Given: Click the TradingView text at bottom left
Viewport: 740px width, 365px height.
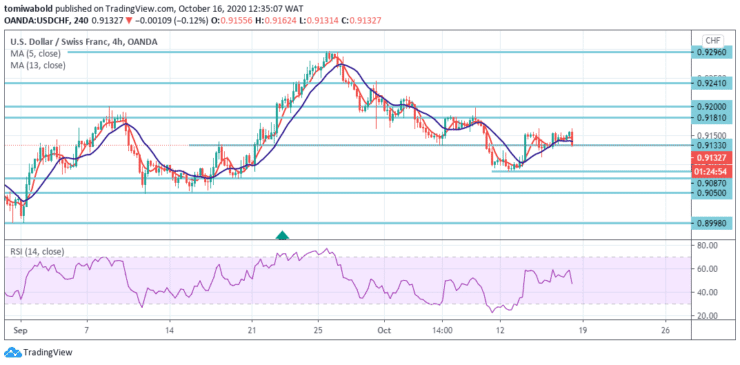Looking at the screenshot, I should tap(48, 352).
